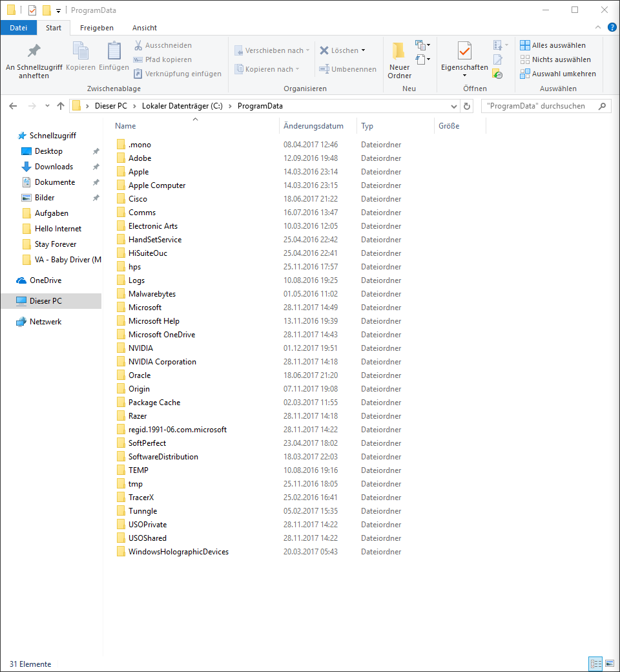620x672 pixels.
Task: Click Verknüpfung einfügen in the ribbon
Action: (178, 74)
